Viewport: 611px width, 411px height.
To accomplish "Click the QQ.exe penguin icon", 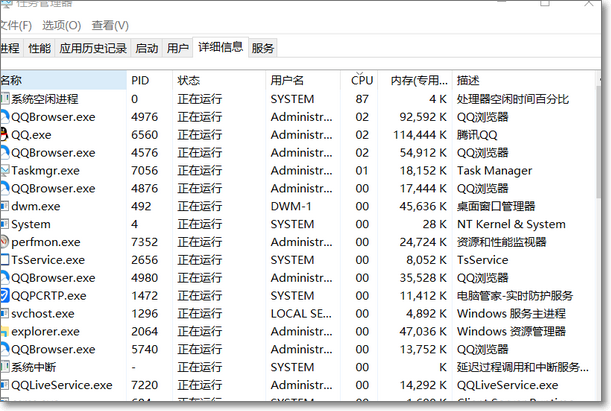I will click(4, 135).
